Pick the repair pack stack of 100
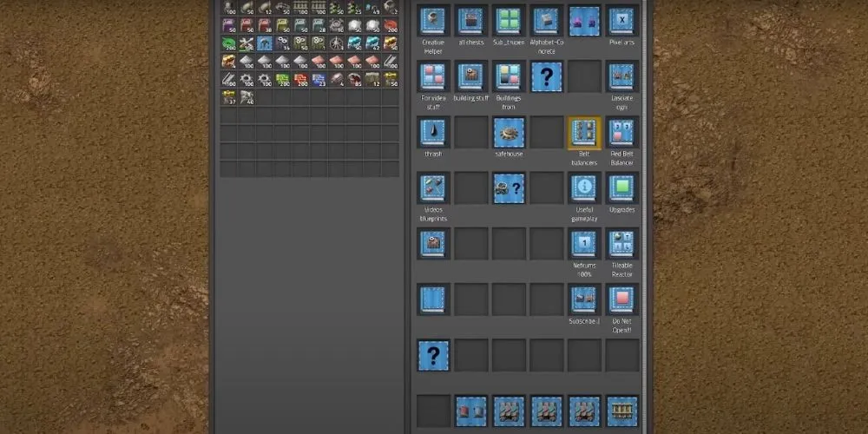 [247, 43]
